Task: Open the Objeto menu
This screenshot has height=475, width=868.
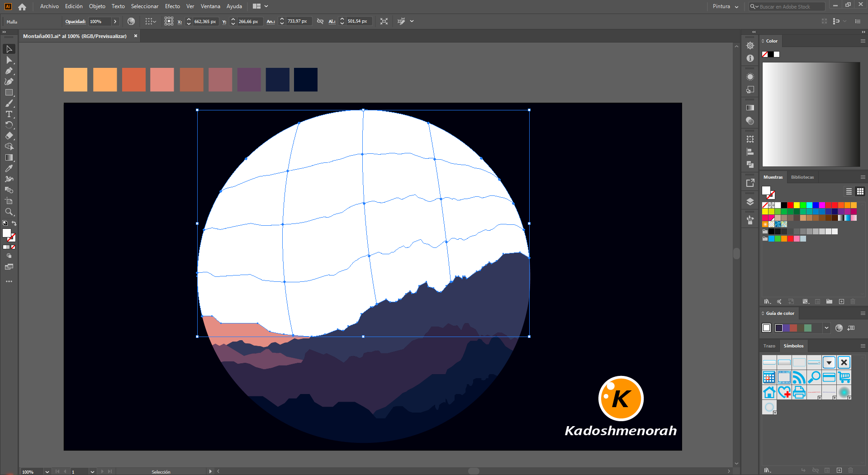Action: pos(97,6)
